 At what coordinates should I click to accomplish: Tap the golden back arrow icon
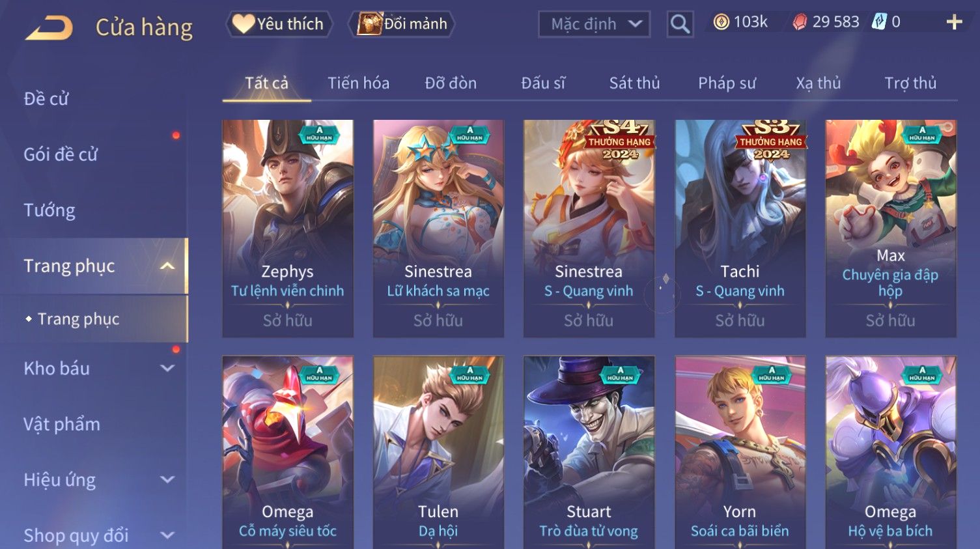point(49,27)
